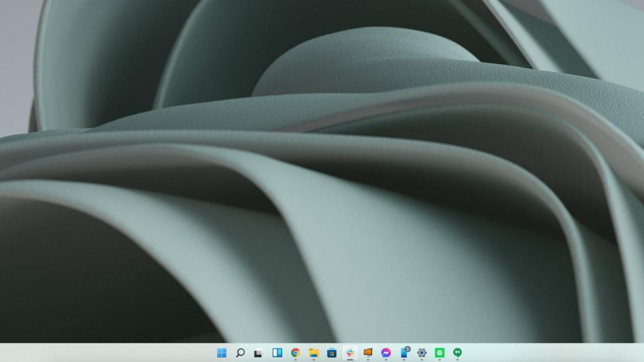Open Windows Search

point(240,353)
